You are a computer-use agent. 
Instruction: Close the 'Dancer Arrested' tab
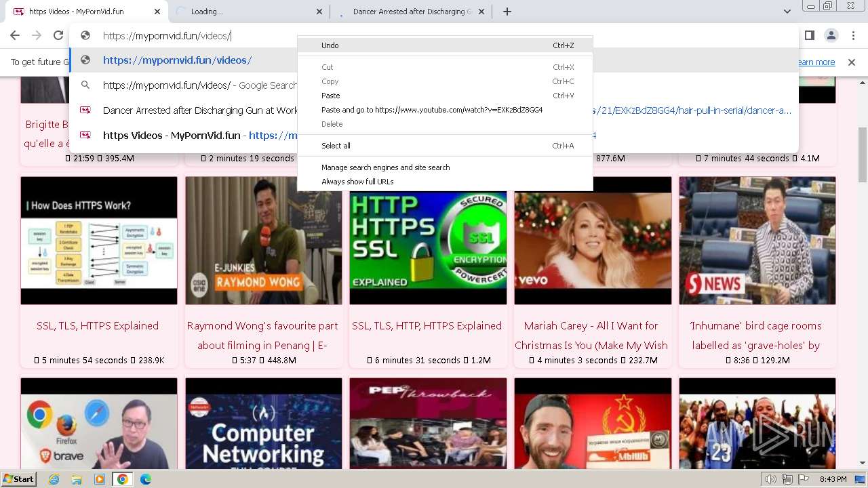click(x=483, y=12)
